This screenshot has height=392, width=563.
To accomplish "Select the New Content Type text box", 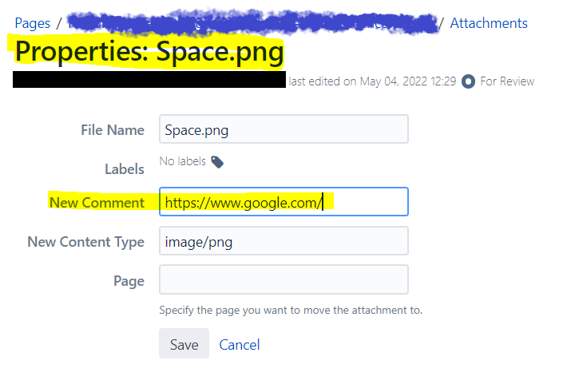I will point(283,241).
